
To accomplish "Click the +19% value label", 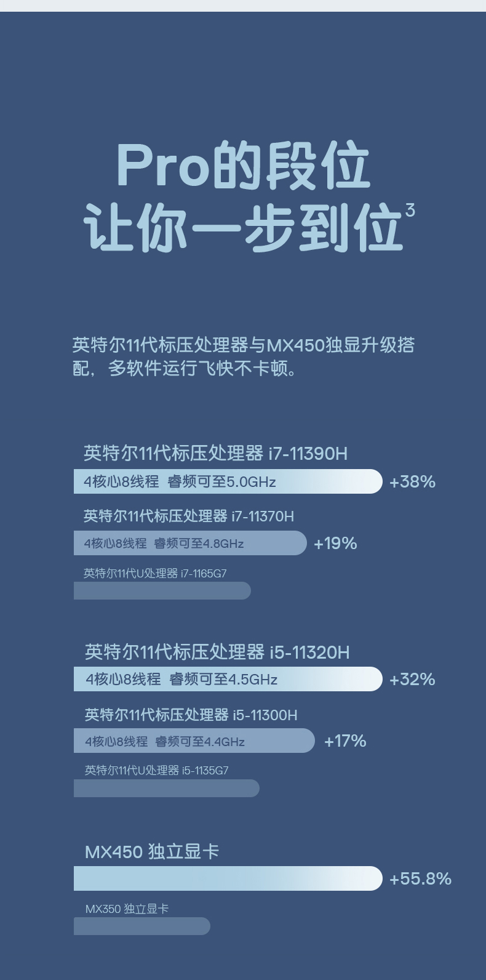I will [x=335, y=543].
